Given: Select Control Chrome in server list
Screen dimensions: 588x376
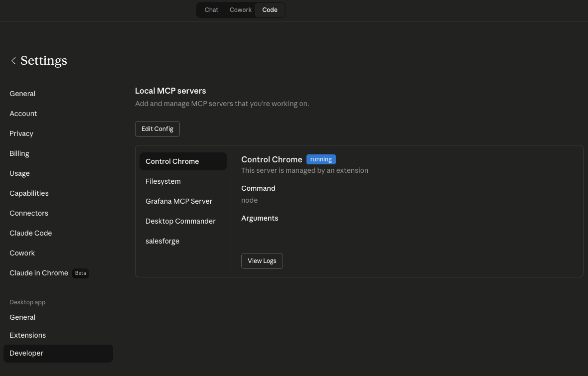Looking at the screenshot, I should (172, 161).
